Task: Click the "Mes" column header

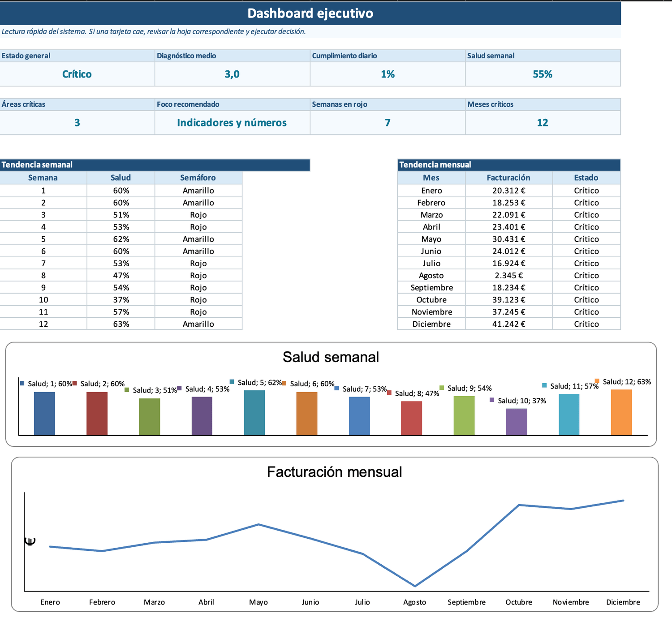Action: tap(431, 177)
